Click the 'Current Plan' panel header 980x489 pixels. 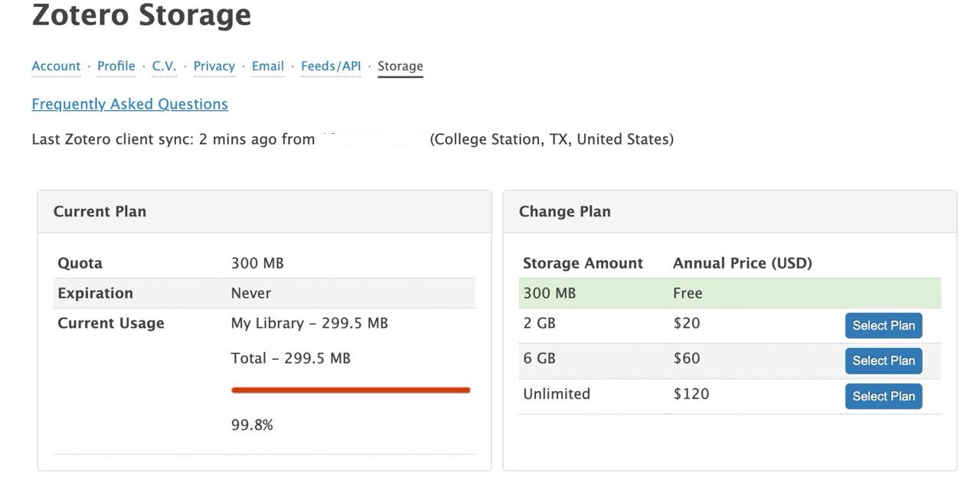click(264, 211)
